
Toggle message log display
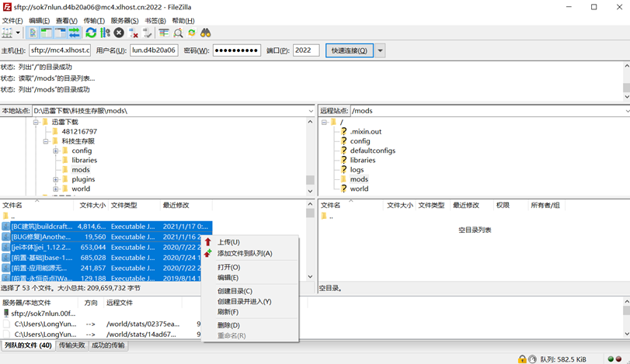[x=33, y=33]
